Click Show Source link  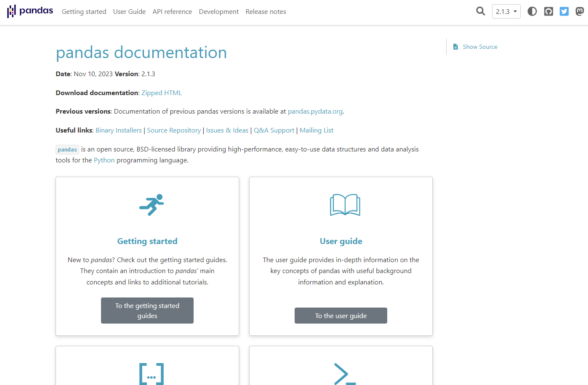tap(480, 47)
